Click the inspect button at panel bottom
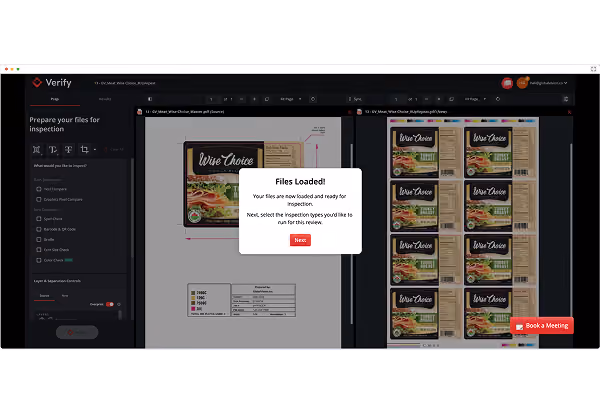Viewport: 600px width, 413px height. (x=77, y=332)
